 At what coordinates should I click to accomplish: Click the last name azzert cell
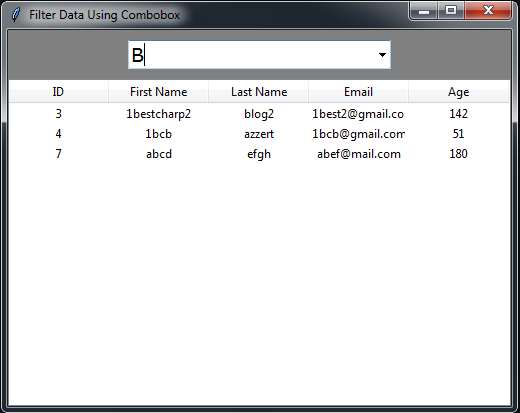[x=259, y=134]
